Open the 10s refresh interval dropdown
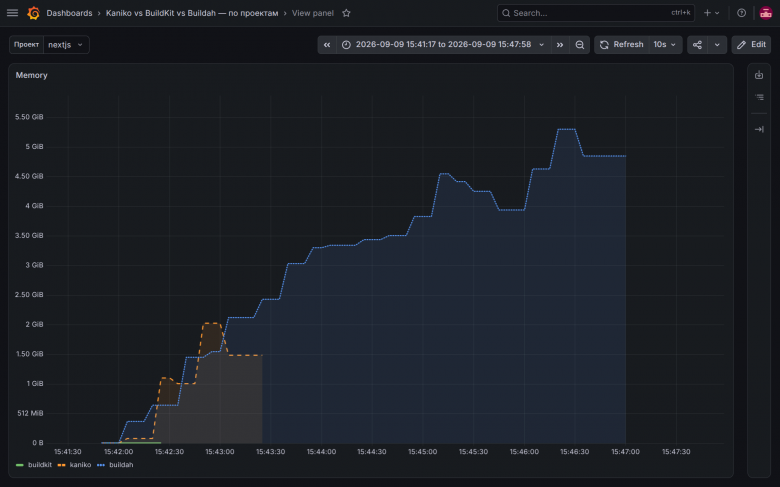The height and width of the screenshot is (487, 780). tap(665, 45)
